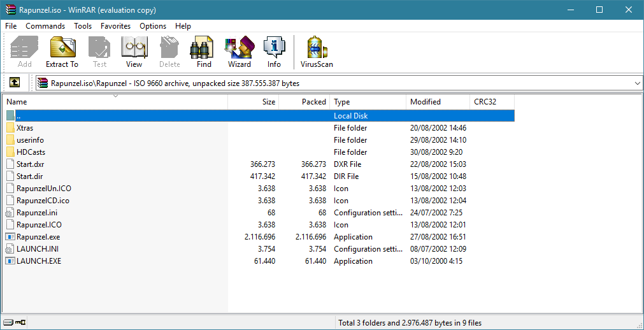
Task: Click the 'Start.dir' file name
Action: coord(29,176)
